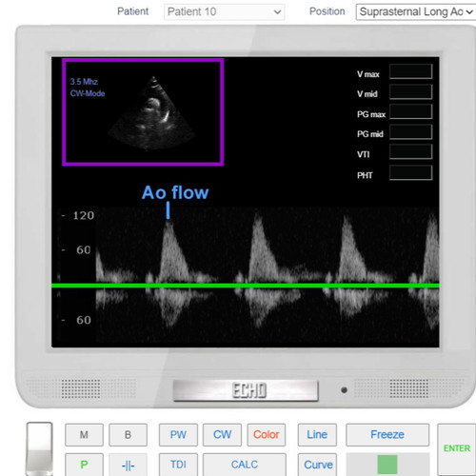Click the '120' velocity scale label
The height and width of the screenshot is (476, 476).
coord(84,216)
